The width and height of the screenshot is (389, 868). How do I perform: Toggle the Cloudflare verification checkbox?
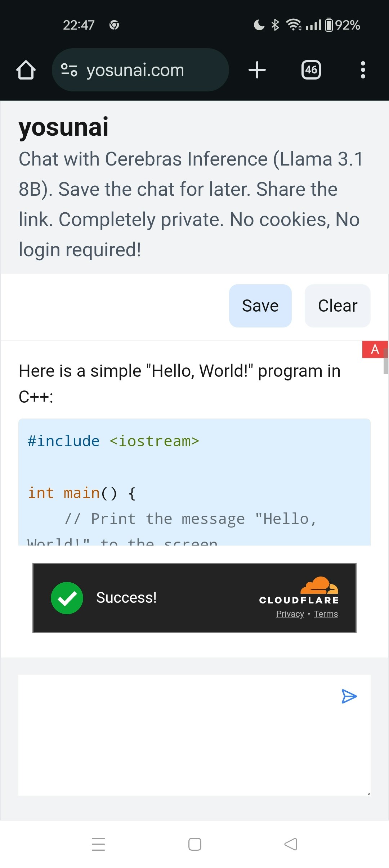[x=67, y=597]
